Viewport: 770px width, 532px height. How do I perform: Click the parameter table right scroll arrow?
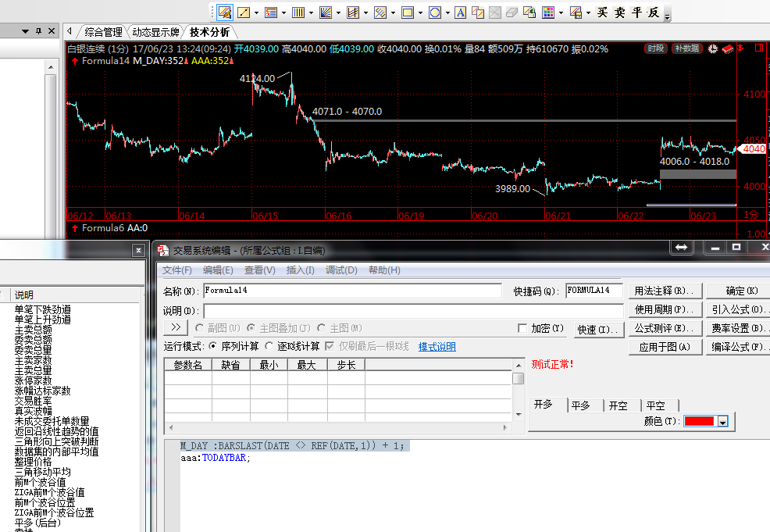click(504, 427)
